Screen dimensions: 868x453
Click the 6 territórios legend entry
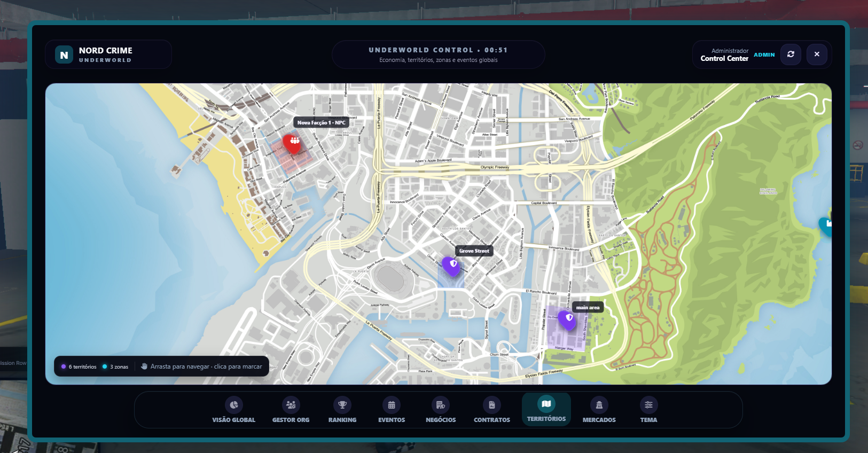point(79,366)
